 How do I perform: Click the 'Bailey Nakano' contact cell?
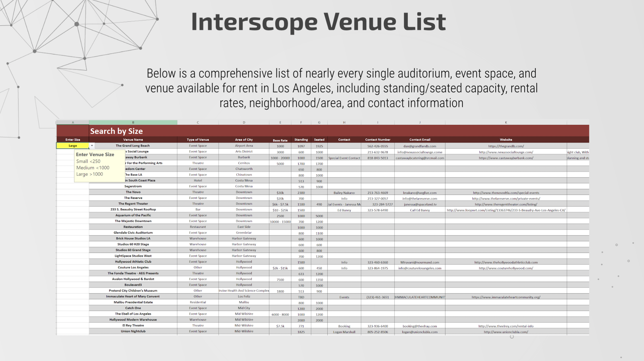coord(344,193)
